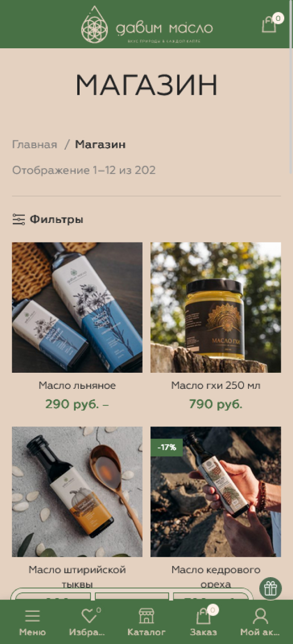
Task: Open the Заказ bag icon
Action: [203, 616]
